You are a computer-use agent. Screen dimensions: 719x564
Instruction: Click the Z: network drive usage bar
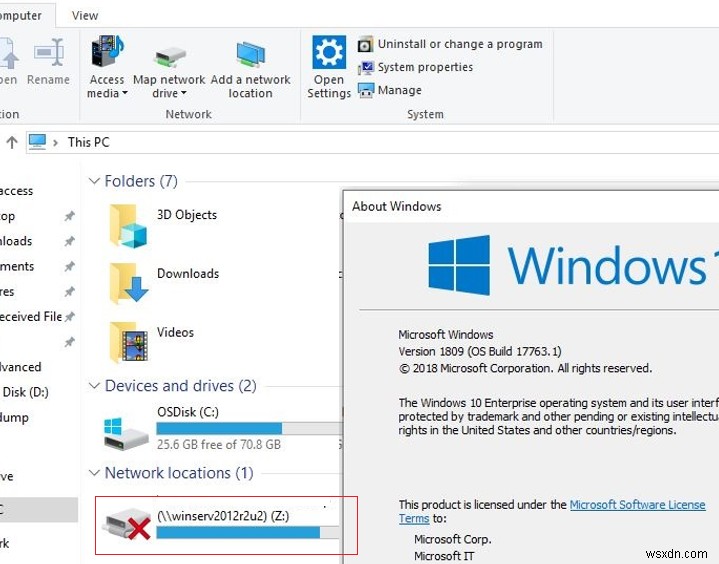coord(248,532)
